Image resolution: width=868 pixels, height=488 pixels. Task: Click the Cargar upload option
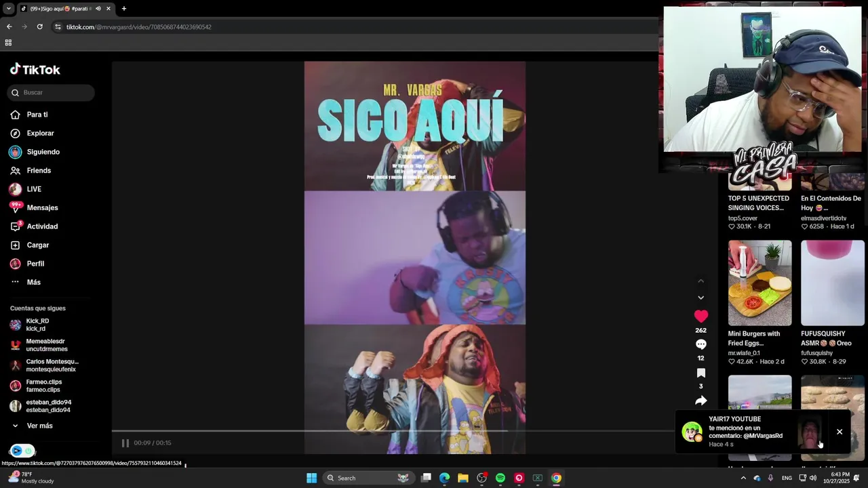pos(38,245)
